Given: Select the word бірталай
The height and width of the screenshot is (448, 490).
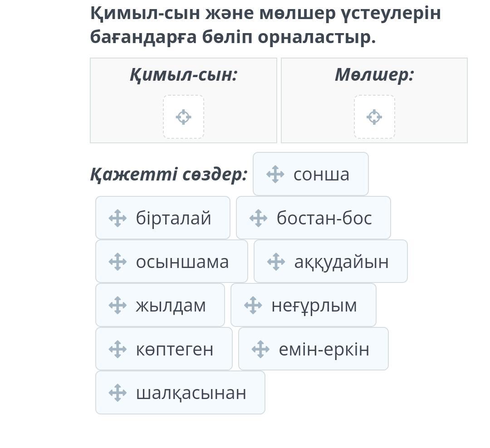Looking at the screenshot, I should click(x=173, y=218).
